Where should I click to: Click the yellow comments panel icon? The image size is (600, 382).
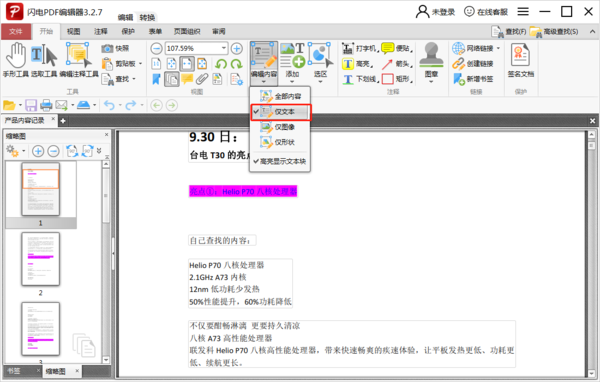187,79
